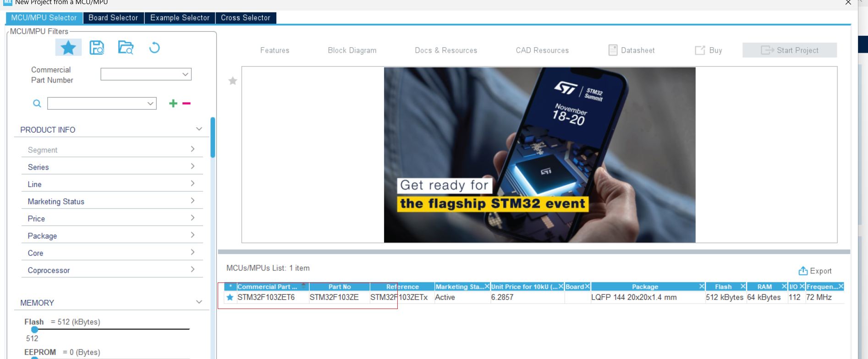The height and width of the screenshot is (359, 868).
Task: Save current search filters icon
Action: (x=97, y=48)
